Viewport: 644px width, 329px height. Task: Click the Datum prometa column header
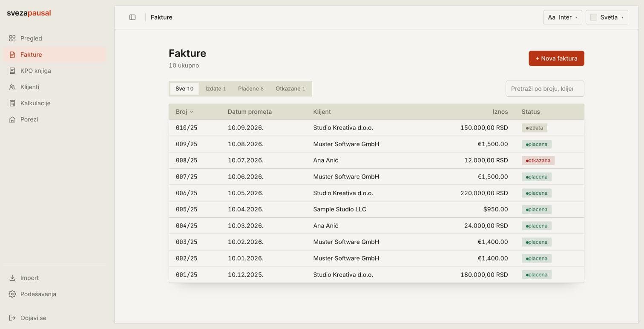pyautogui.click(x=250, y=112)
